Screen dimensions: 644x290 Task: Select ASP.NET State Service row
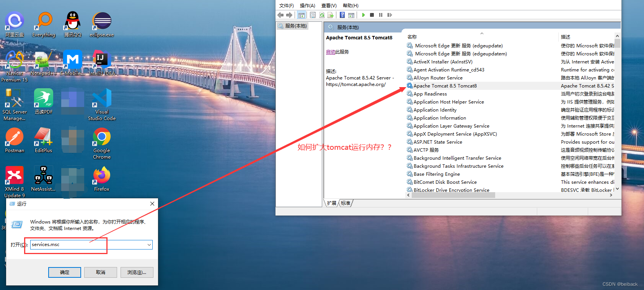(x=510, y=142)
